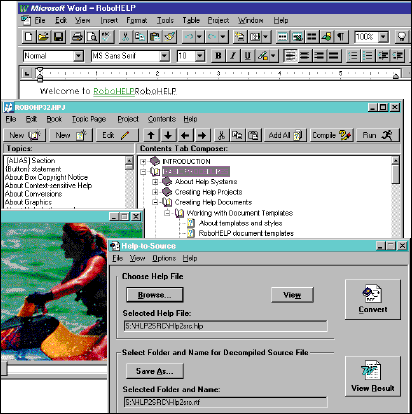
Task: Click the Format Painter brush icon in Word
Action: (170, 37)
